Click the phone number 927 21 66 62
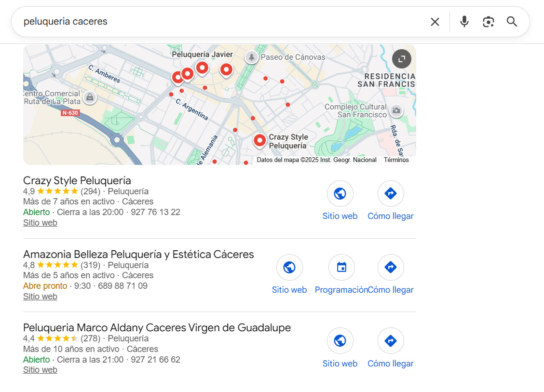 point(155,360)
